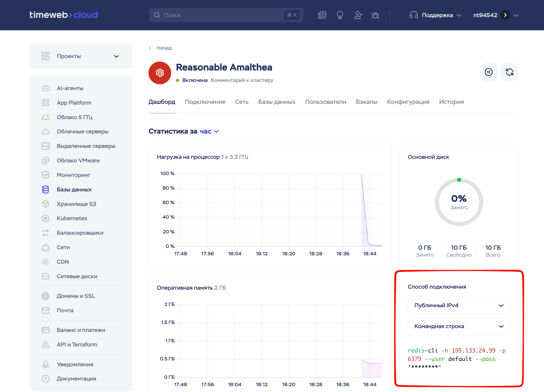Expand the Проекты selector

81,56
